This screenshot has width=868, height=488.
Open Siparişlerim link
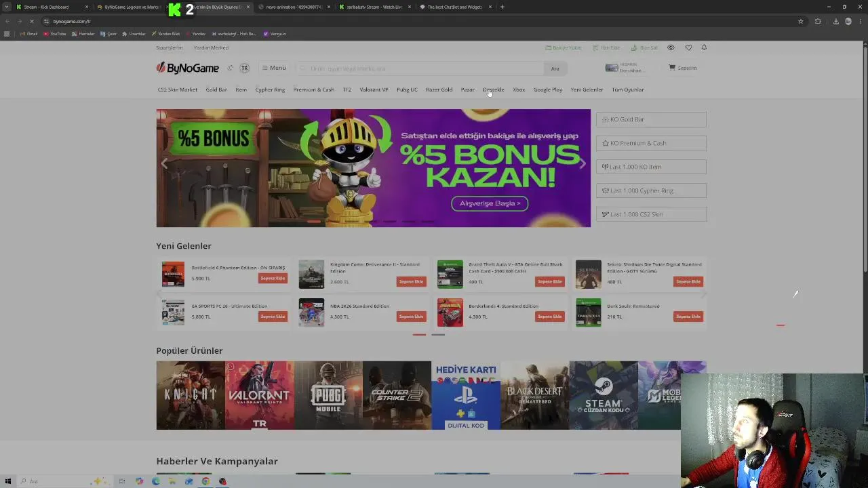point(170,47)
